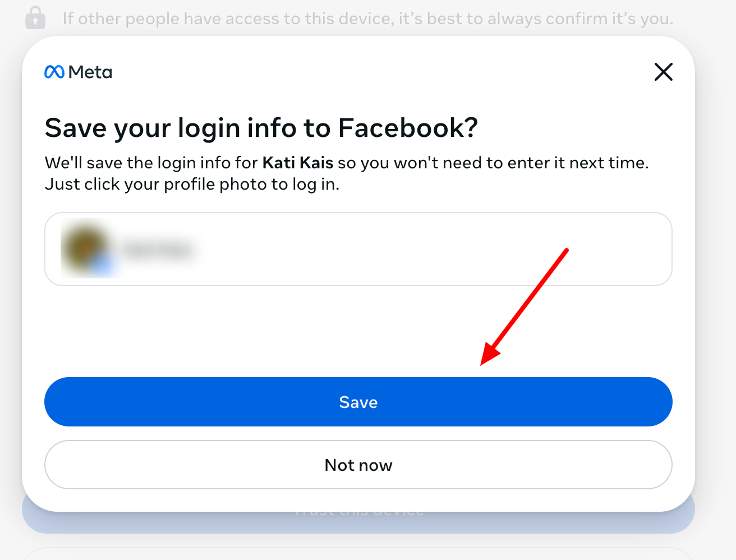This screenshot has width=736, height=560.
Task: Click the small blue badge on profile photo
Action: pyautogui.click(x=103, y=267)
